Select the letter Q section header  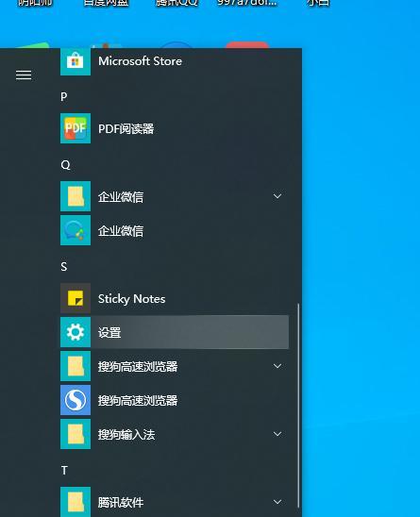pyautogui.click(x=65, y=165)
